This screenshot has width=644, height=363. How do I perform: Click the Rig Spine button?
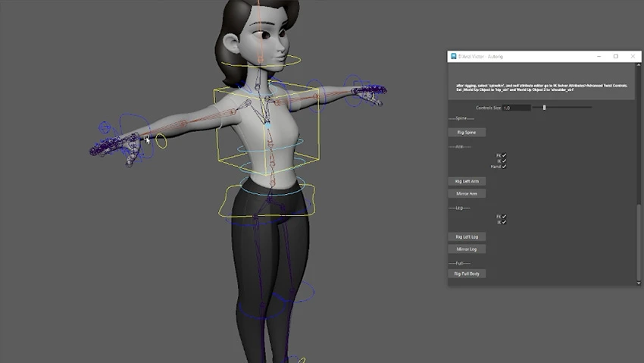467,132
